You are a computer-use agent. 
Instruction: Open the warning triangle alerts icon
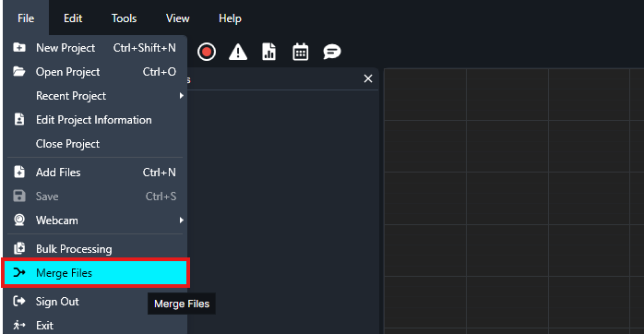[238, 53]
